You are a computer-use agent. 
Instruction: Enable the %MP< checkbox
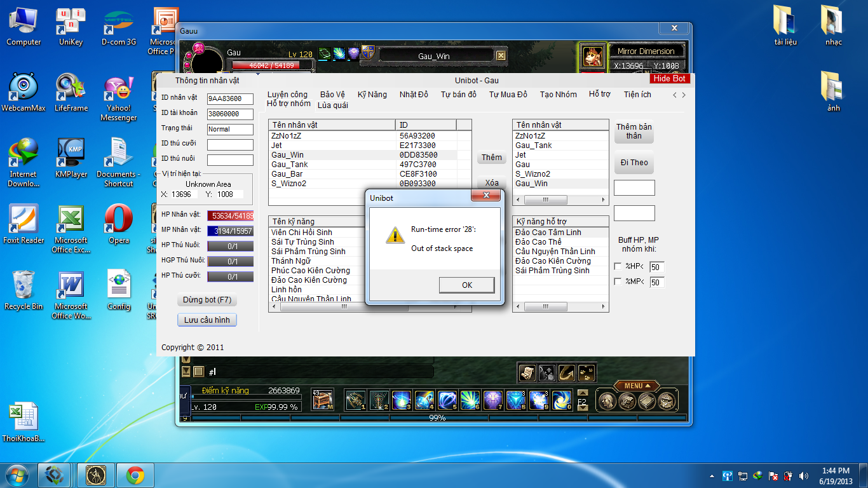618,281
